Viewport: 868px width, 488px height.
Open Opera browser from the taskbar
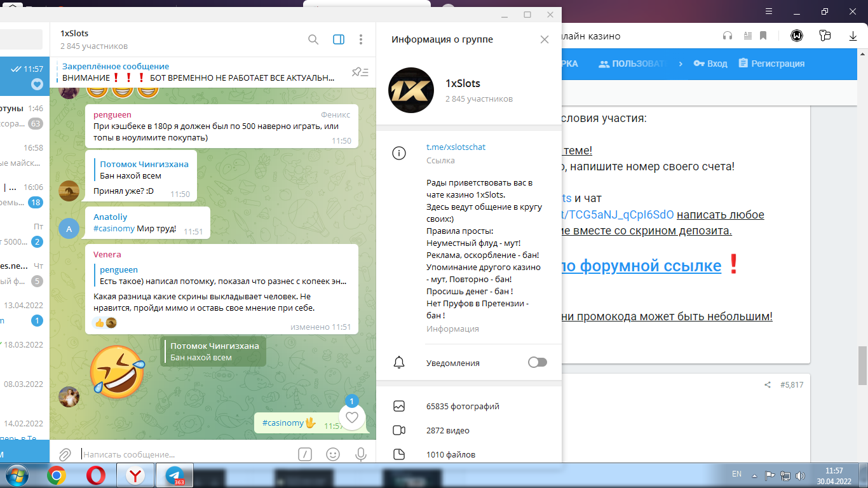click(96, 475)
